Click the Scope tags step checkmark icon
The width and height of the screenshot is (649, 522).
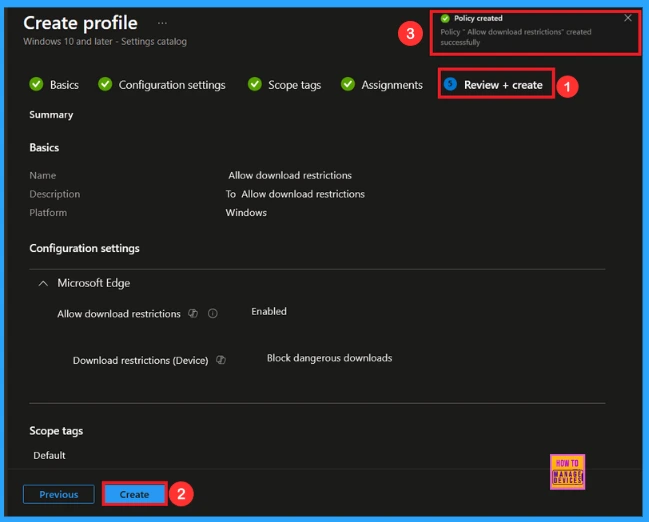click(x=255, y=84)
